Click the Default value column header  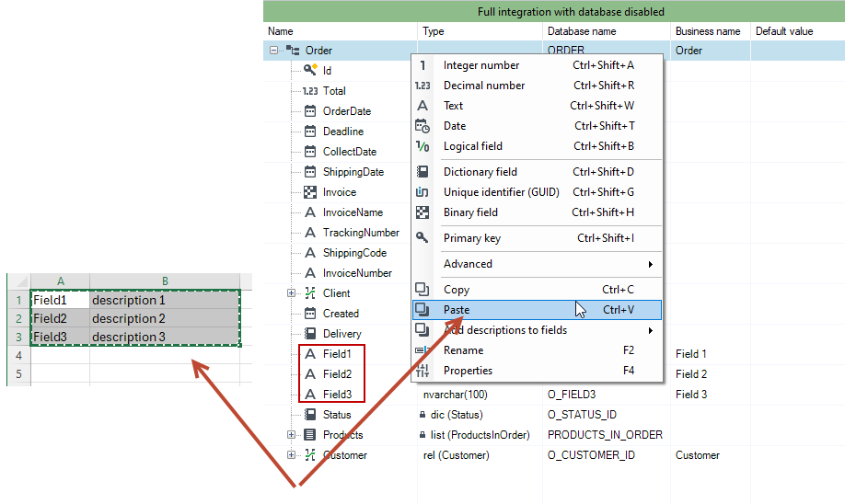tap(797, 31)
